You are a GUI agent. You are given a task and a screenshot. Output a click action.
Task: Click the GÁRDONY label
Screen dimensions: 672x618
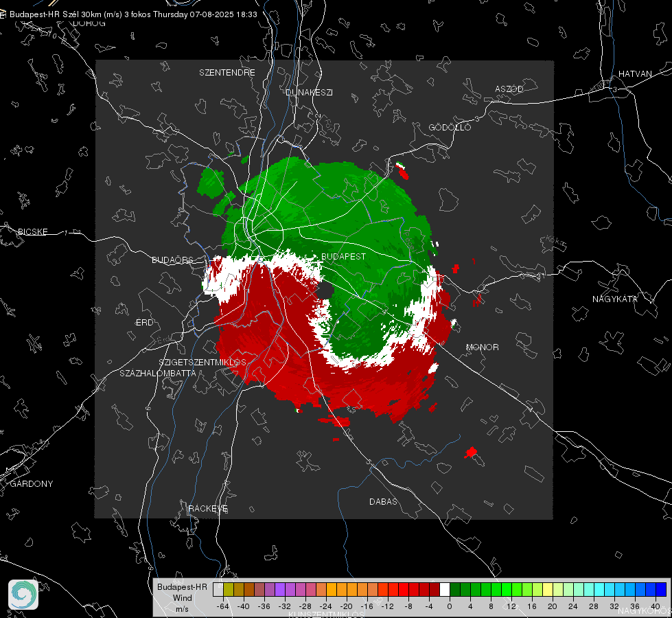tap(32, 484)
